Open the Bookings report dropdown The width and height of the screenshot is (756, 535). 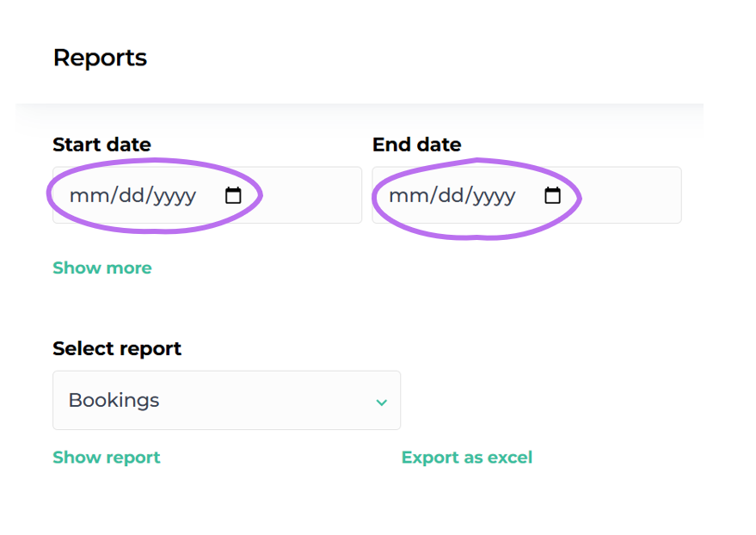226,401
